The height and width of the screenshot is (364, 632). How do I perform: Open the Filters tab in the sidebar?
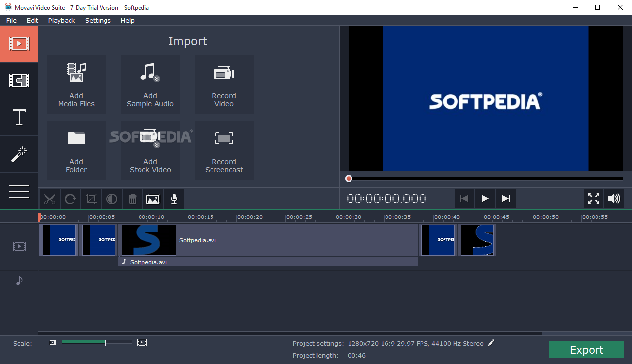coord(19,80)
